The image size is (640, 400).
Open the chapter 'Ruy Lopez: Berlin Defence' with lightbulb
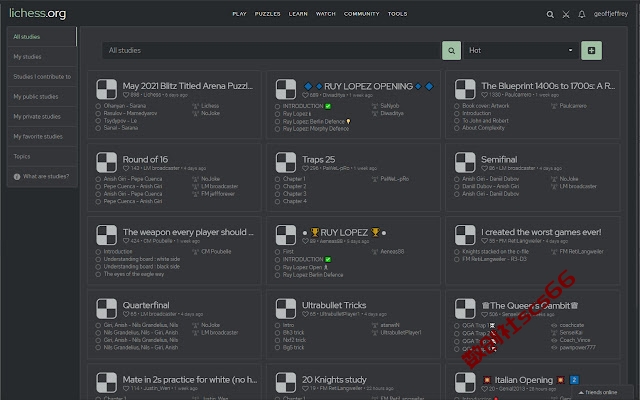point(313,122)
